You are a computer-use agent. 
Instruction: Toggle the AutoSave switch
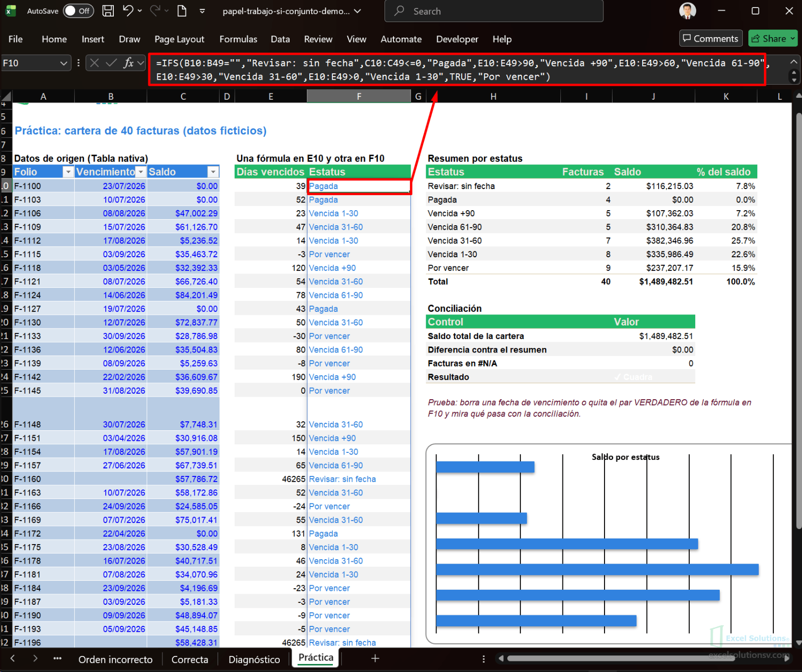[79, 11]
